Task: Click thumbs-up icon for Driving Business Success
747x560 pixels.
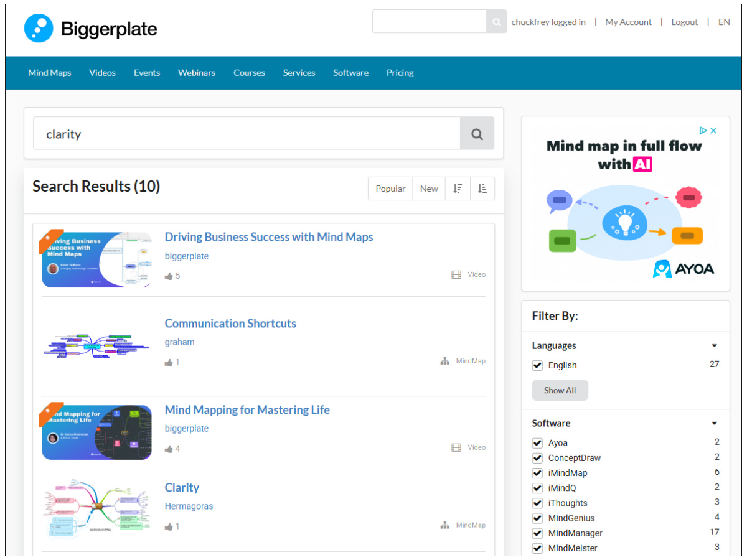Action: pos(169,276)
